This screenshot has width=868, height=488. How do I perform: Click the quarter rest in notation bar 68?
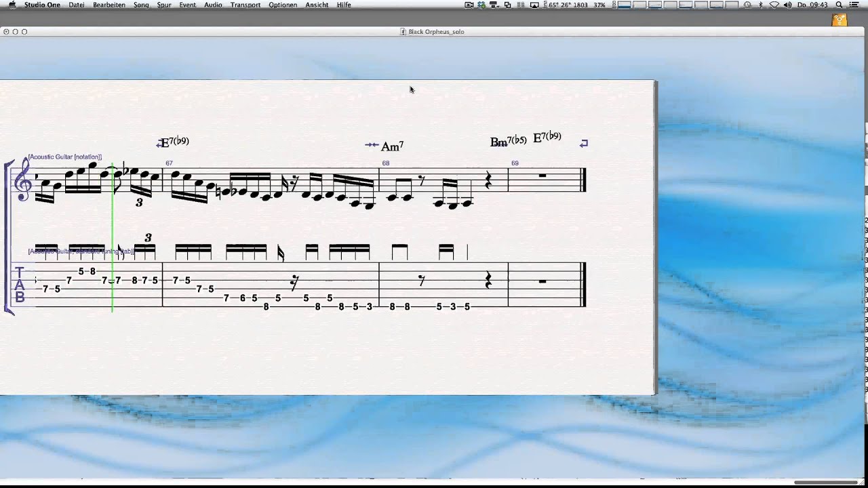click(489, 180)
